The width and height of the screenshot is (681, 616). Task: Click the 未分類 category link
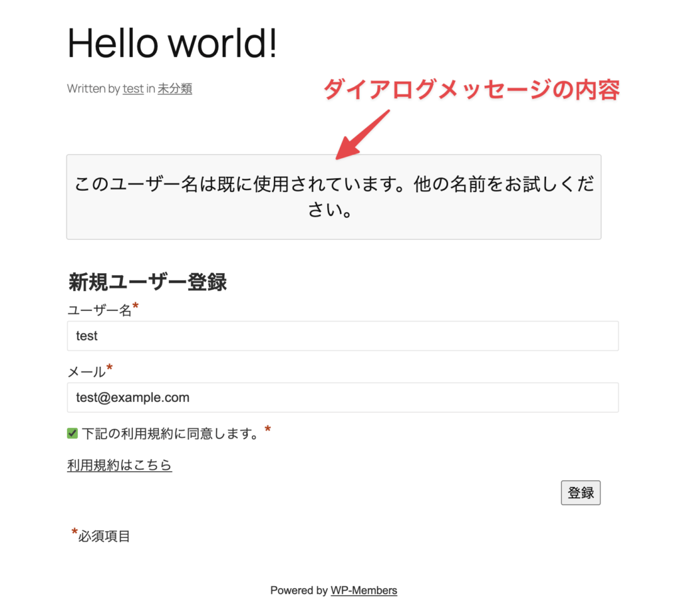[175, 88]
